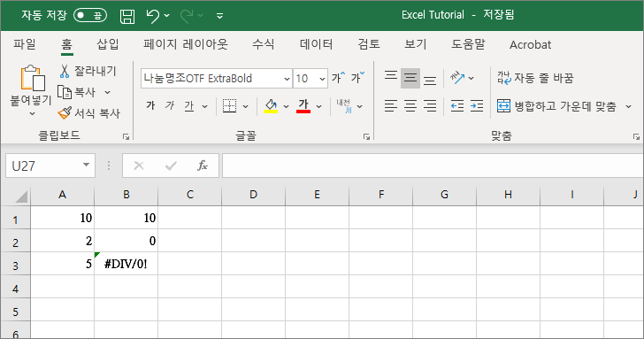Click 서식 복사 (Format Painter) button
Viewport: 644px width, 339px height.
click(x=88, y=113)
